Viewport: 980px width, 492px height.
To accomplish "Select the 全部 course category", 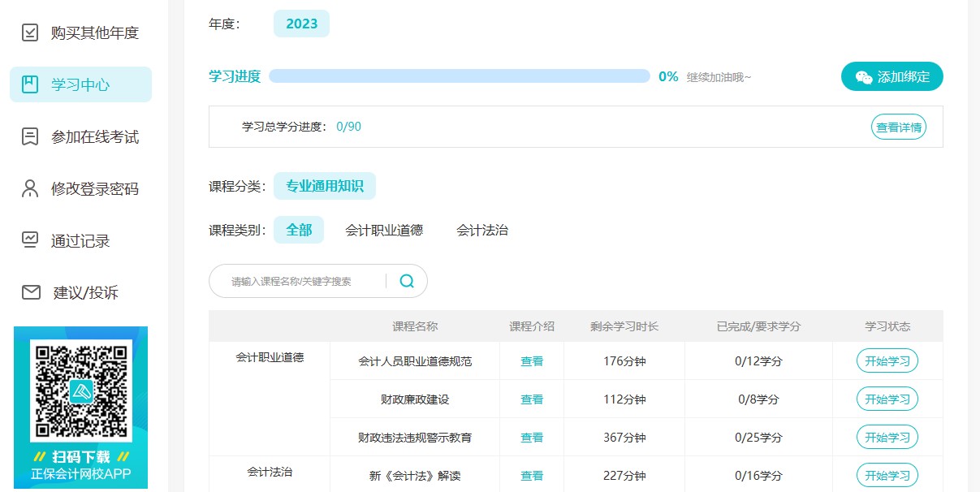I will 299,230.
